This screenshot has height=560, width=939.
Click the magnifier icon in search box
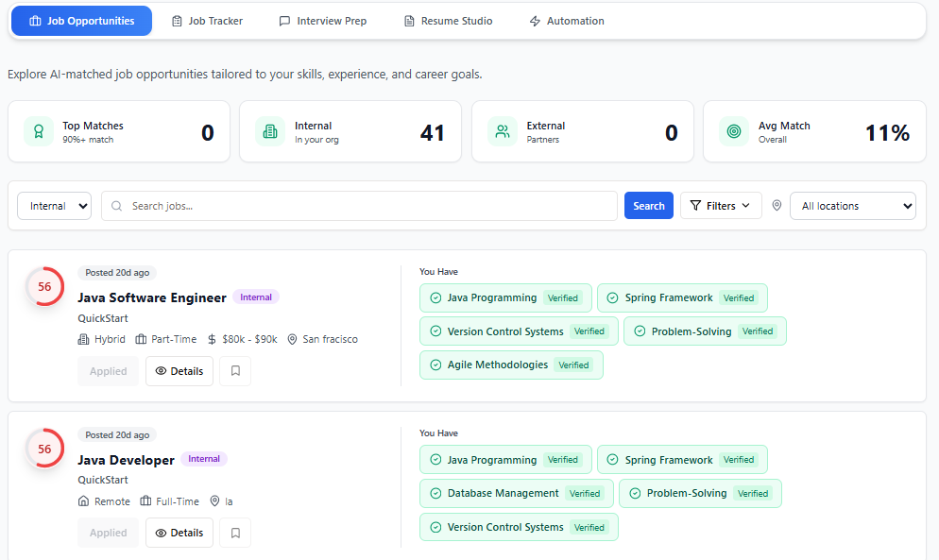pos(117,206)
